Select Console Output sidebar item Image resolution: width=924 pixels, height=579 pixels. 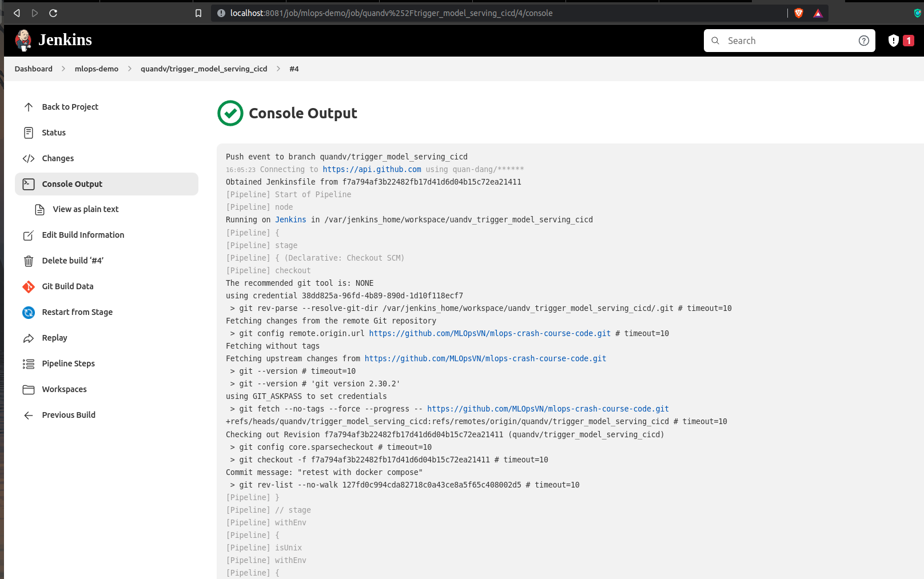coord(106,184)
